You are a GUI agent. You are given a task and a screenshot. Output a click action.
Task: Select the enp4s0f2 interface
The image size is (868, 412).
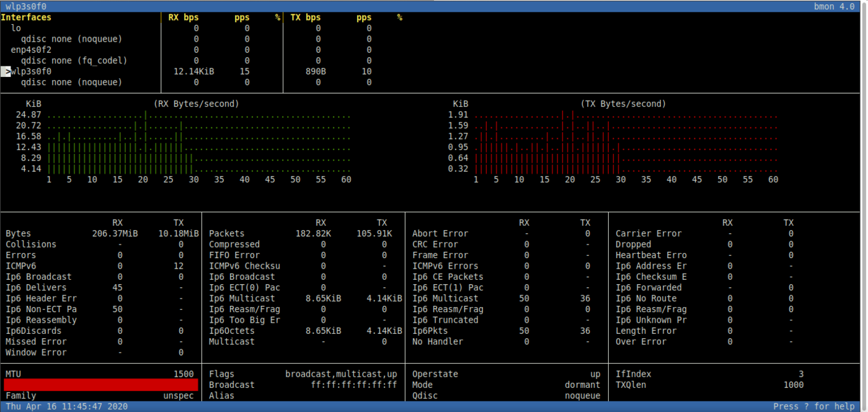click(x=31, y=50)
